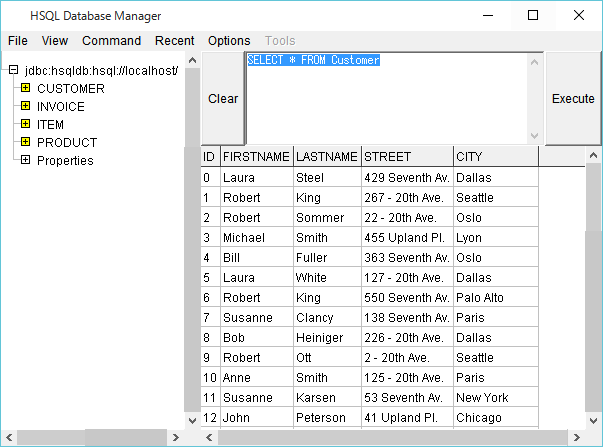Screen dimensions: 603x447
Task: Click the 'Palo Alto' city cell
Action: point(496,297)
